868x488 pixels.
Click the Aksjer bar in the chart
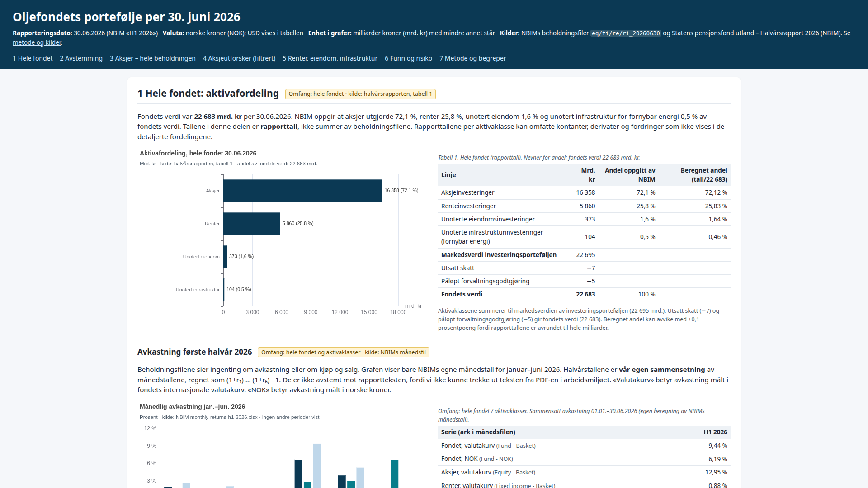click(302, 191)
